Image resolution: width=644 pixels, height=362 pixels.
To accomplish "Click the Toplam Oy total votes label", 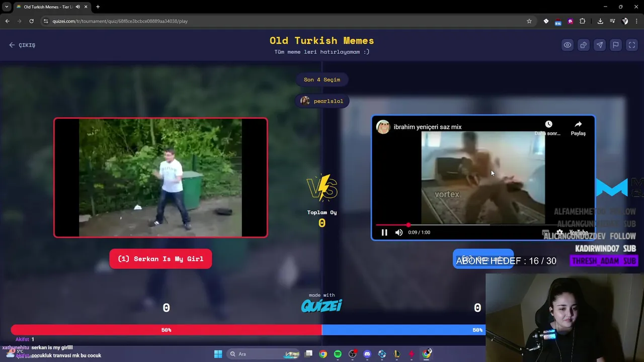I will point(322,212).
